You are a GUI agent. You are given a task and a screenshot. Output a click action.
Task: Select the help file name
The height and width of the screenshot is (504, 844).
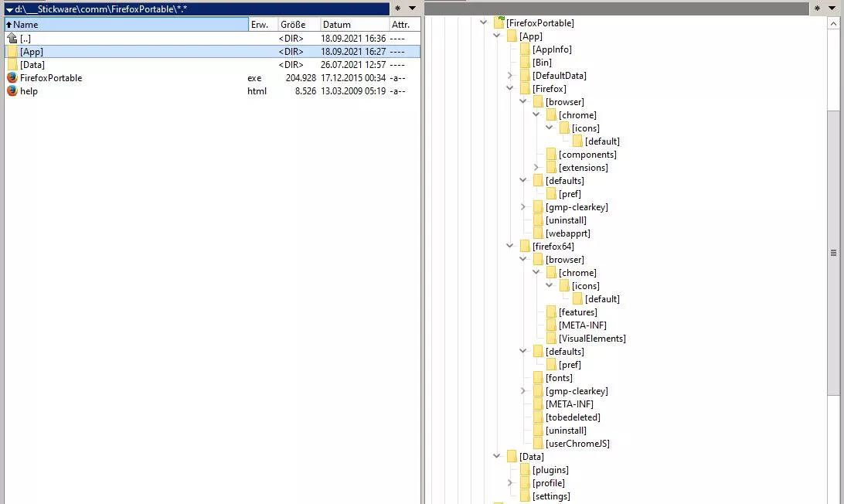tap(29, 91)
